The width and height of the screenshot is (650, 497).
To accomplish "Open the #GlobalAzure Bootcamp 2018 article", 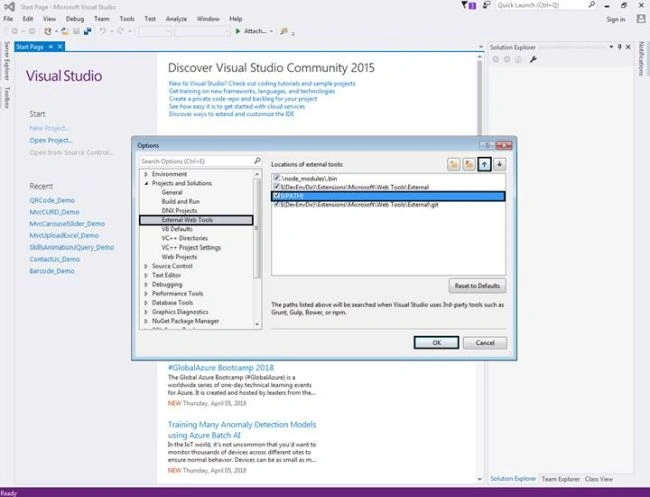I will 221,368.
